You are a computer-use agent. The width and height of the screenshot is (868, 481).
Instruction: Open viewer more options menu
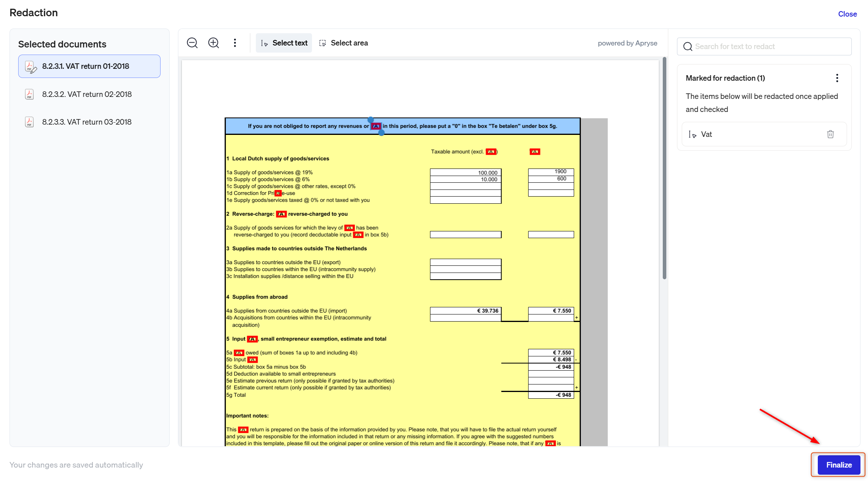(x=235, y=43)
